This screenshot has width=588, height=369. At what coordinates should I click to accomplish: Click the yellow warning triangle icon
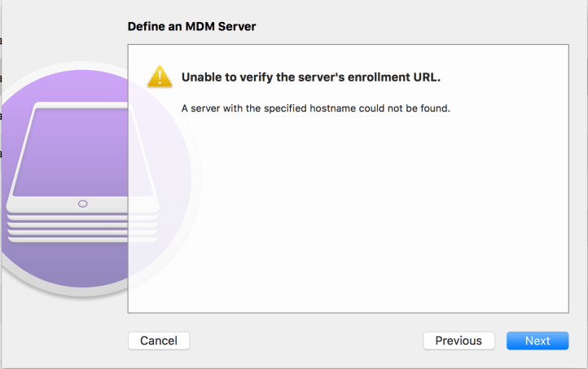(x=160, y=77)
